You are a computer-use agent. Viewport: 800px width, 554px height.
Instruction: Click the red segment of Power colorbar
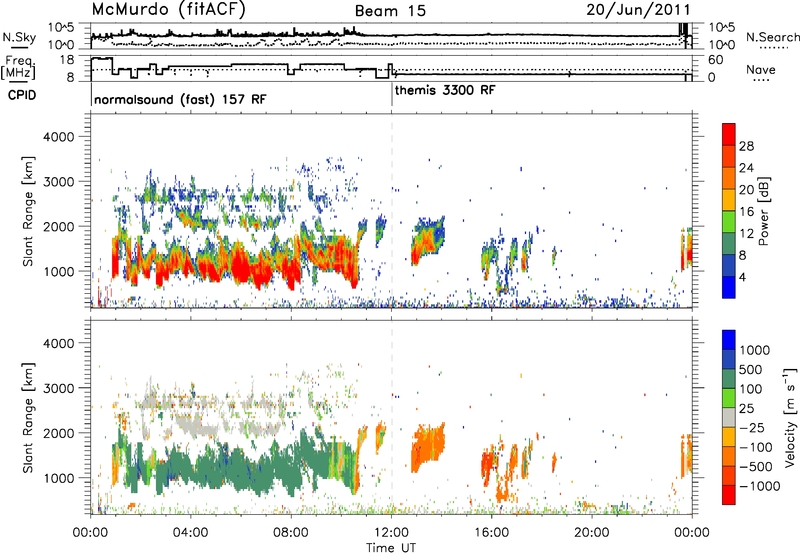(x=729, y=135)
